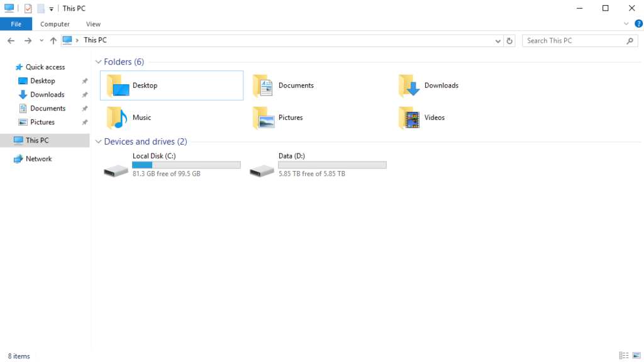Open the Customize Quick Access Toolbar dropdown
The image size is (644, 362).
point(52,9)
